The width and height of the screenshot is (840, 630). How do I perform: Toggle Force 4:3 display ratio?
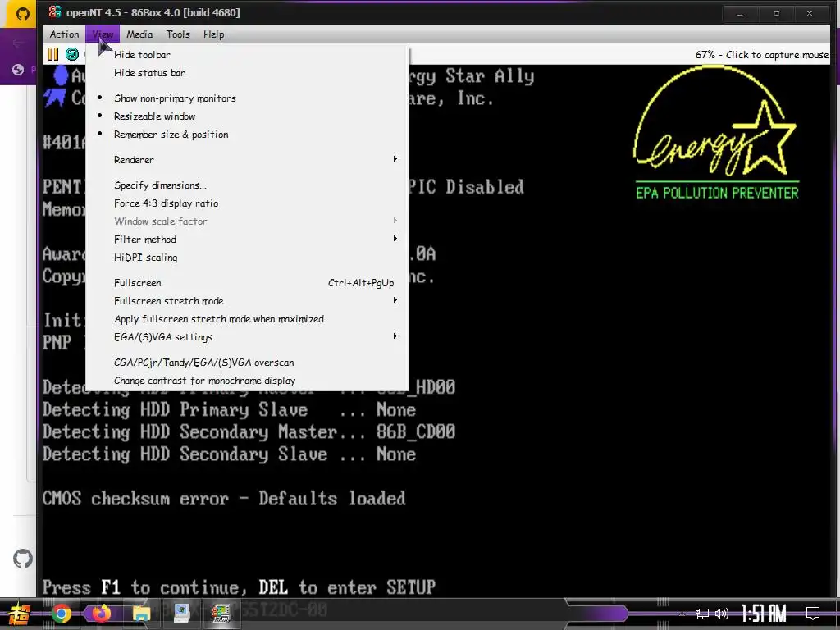(x=247, y=203)
